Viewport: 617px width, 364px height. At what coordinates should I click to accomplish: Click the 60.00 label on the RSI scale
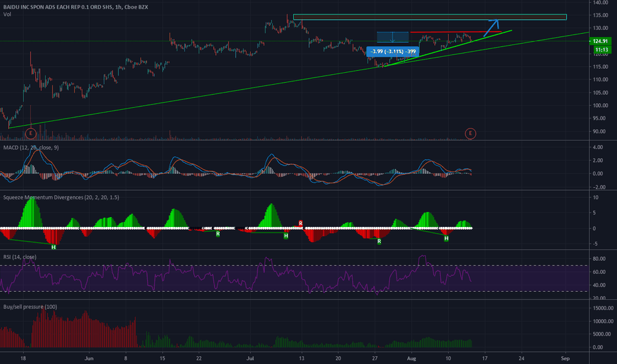click(599, 272)
